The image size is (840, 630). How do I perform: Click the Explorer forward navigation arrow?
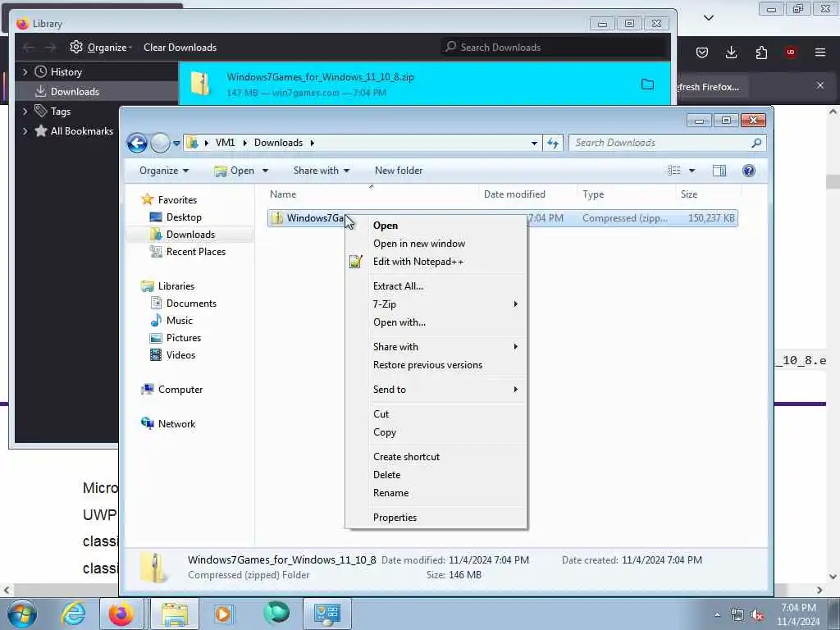160,143
